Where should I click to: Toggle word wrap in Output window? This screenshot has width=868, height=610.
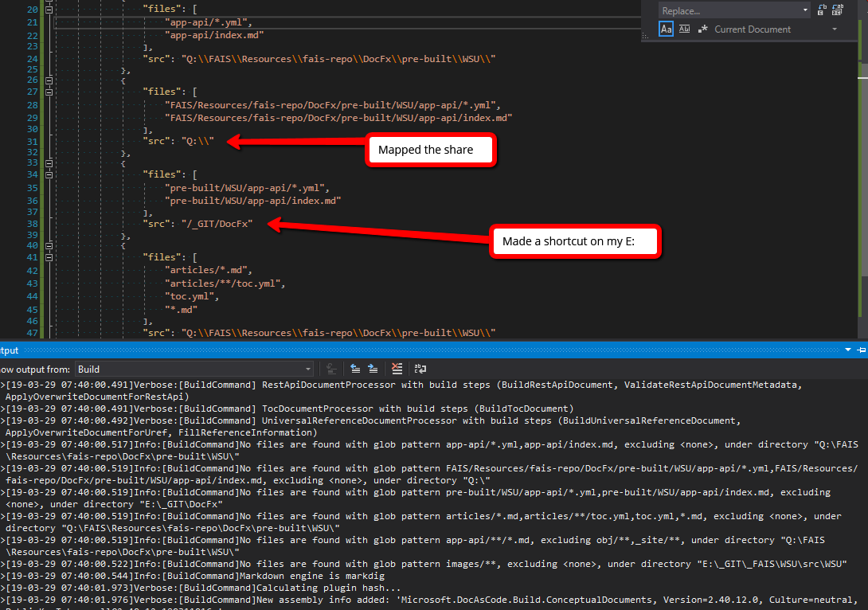(x=420, y=369)
